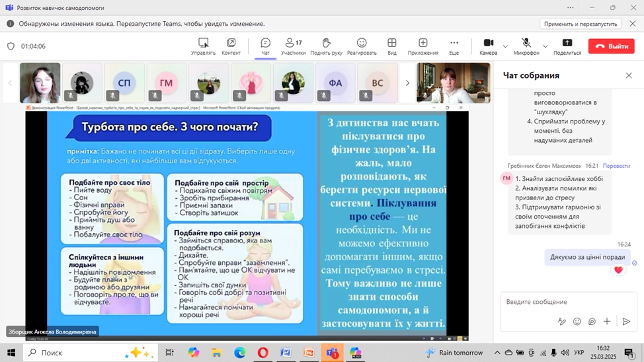Open the Content menu item
644x362 pixels.
click(231, 44)
